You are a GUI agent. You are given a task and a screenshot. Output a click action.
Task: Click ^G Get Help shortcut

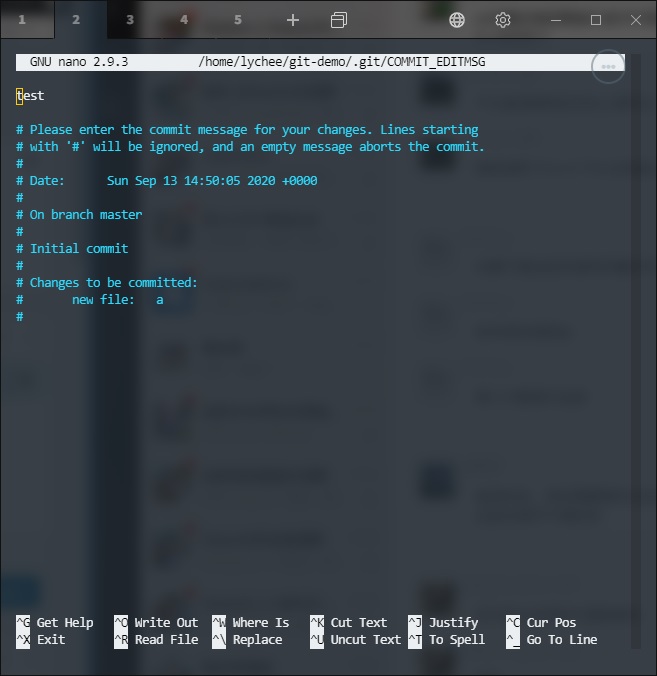coord(55,623)
